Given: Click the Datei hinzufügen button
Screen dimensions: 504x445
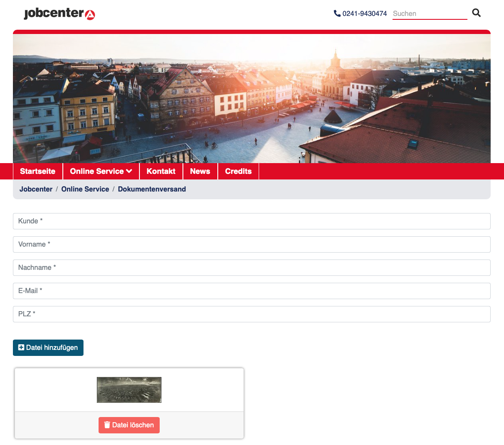Looking at the screenshot, I should pyautogui.click(x=48, y=348).
